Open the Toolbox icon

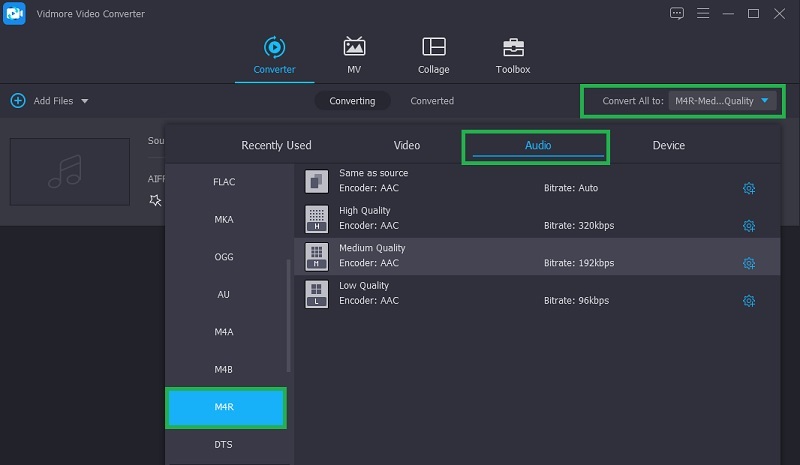[513, 47]
